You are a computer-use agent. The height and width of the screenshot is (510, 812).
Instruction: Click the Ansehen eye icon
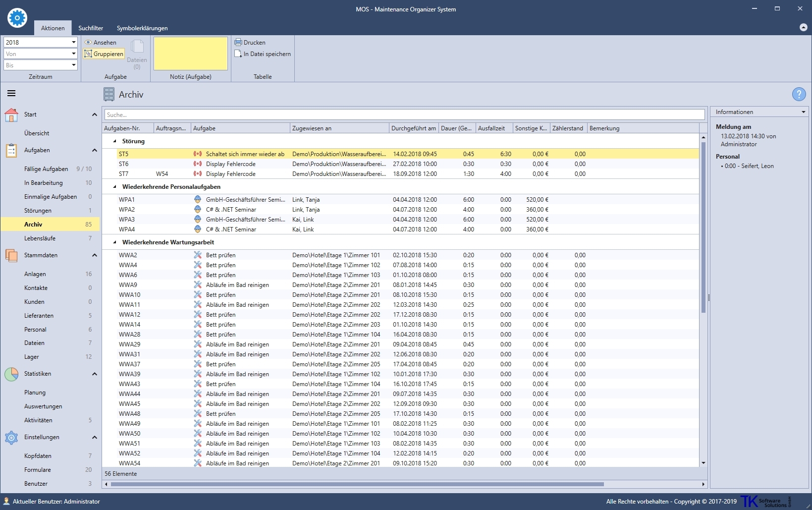(88, 43)
